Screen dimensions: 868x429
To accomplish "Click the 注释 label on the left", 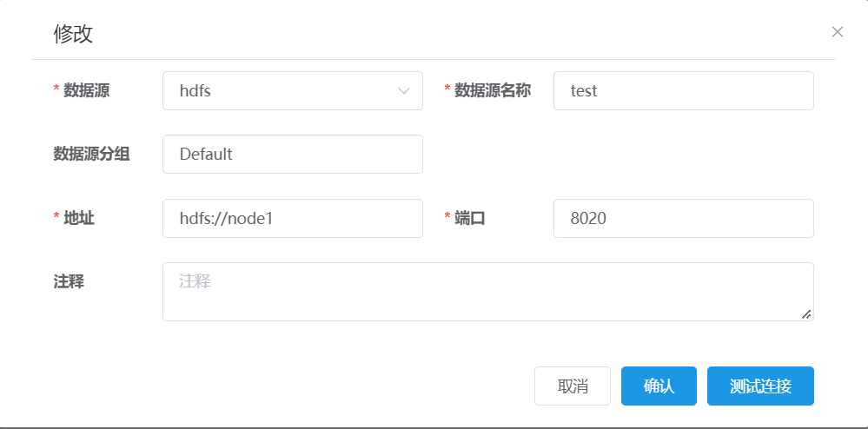I will point(69,281).
